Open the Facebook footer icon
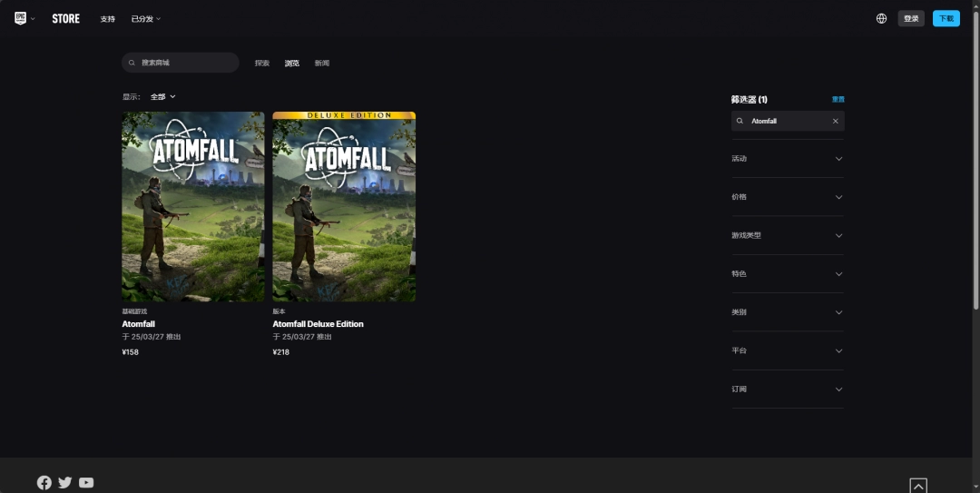 point(44,482)
